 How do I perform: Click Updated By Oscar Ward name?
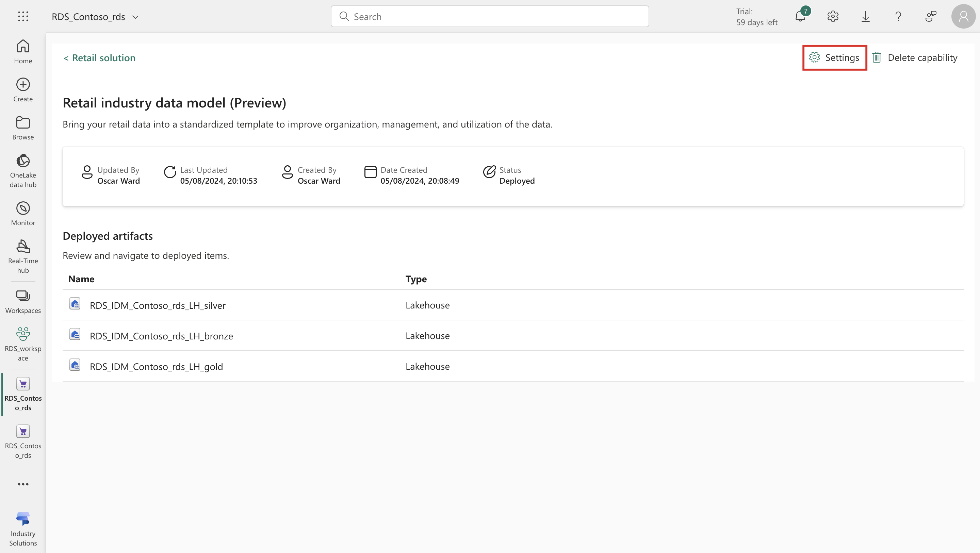click(118, 181)
